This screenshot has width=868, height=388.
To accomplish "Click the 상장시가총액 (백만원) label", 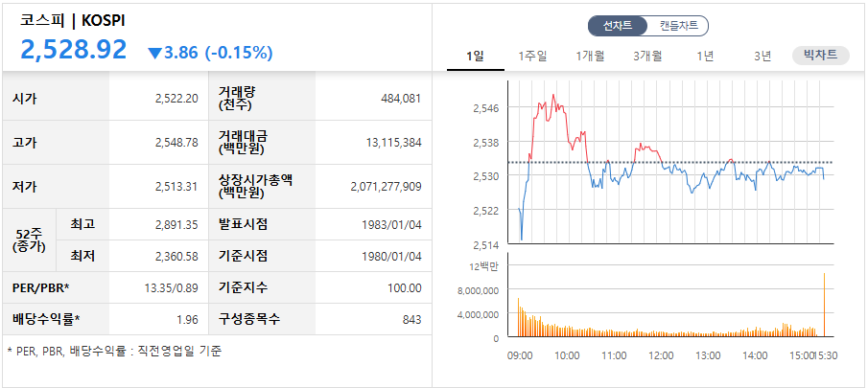I will [x=254, y=187].
